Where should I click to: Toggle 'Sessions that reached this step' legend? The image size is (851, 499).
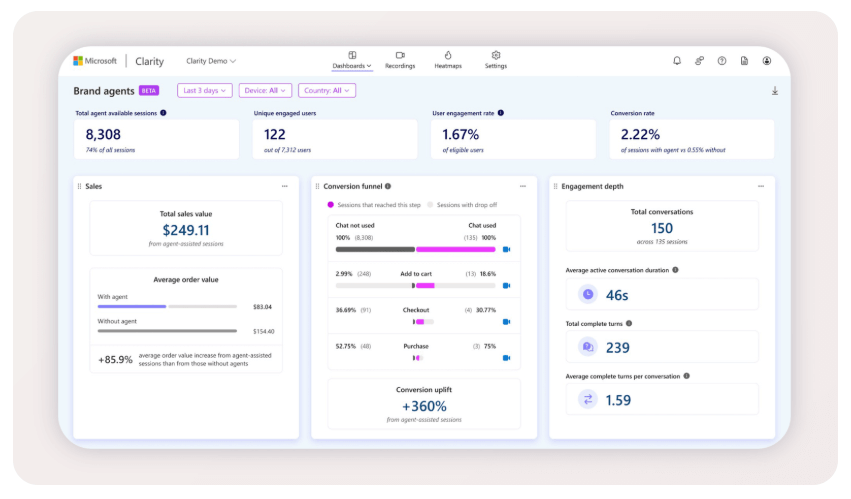[x=373, y=204]
